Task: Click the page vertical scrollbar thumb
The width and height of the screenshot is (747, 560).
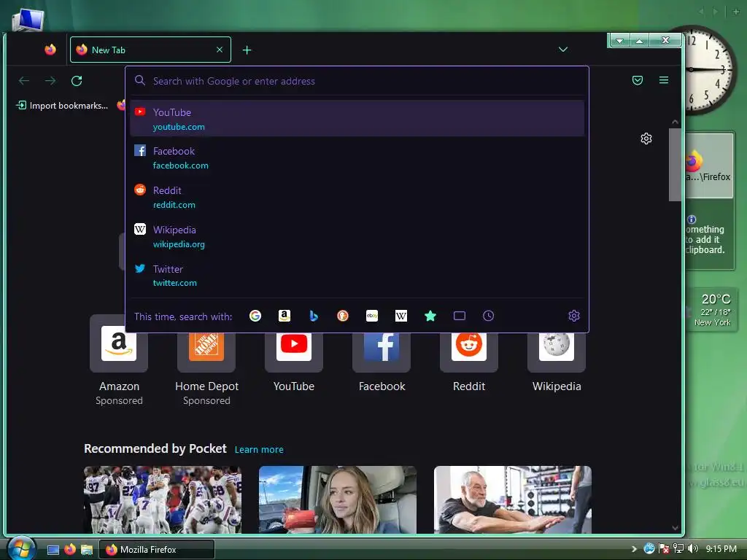Action: coord(675,164)
